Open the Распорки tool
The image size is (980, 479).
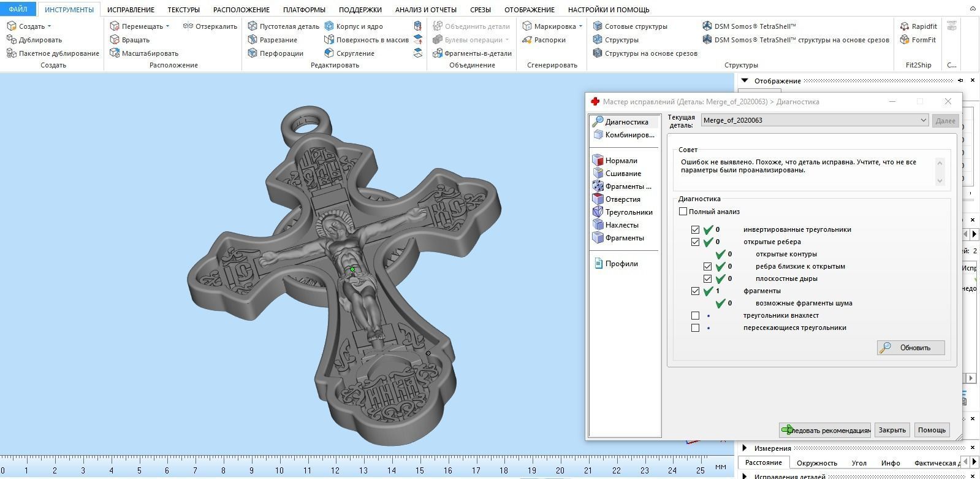point(544,40)
